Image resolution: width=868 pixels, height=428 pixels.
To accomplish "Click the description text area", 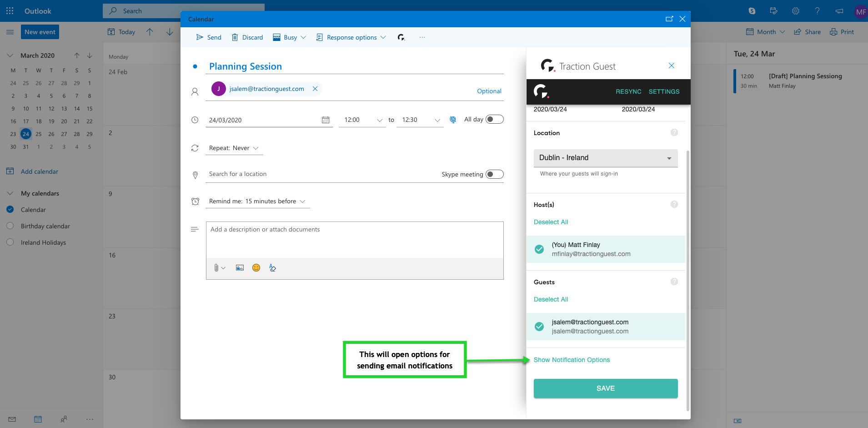I will pos(355,240).
